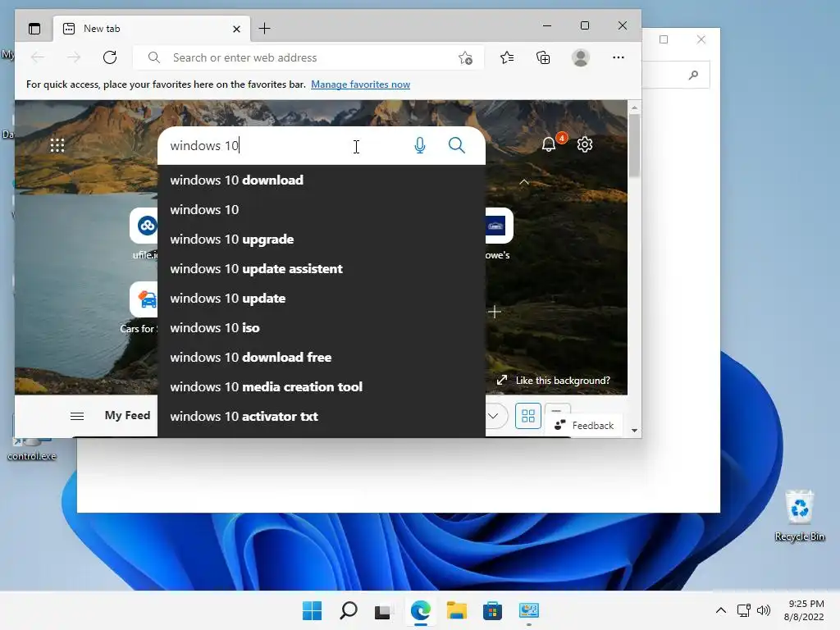Click the browser Back arrow
The image size is (840, 630).
[38, 57]
